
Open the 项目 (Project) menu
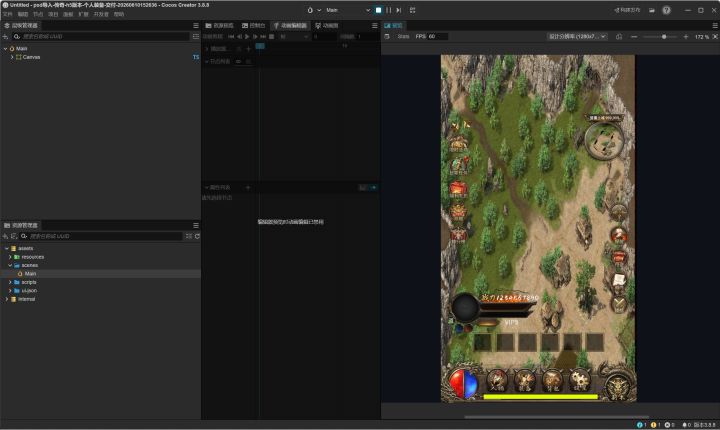[53, 14]
